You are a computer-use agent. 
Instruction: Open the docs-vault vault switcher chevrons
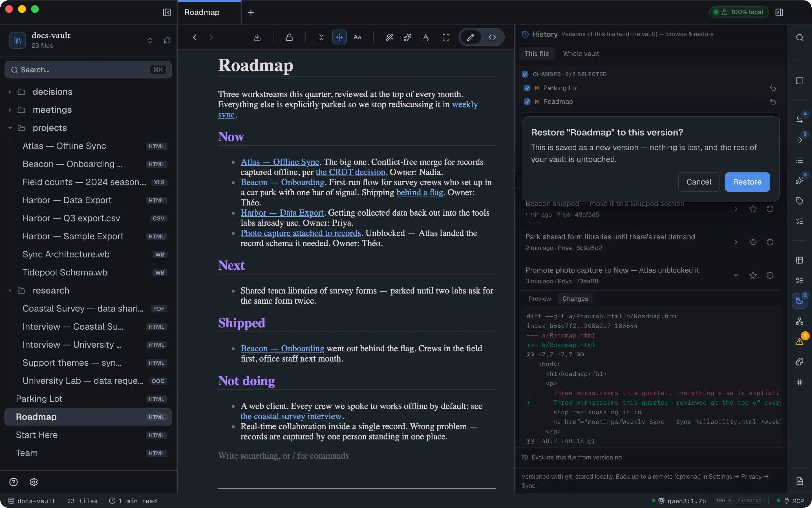150,41
